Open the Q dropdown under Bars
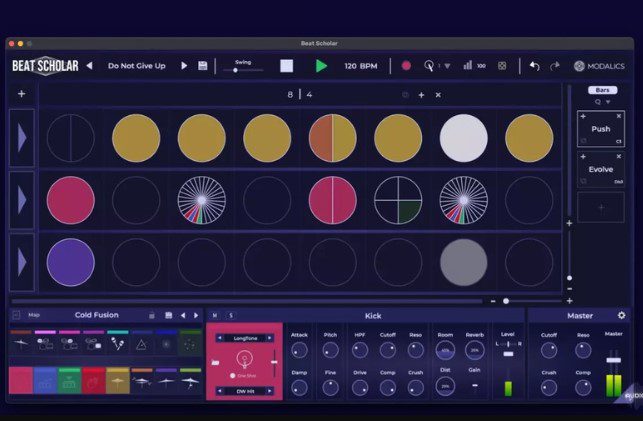This screenshot has height=421, width=643. (x=602, y=102)
